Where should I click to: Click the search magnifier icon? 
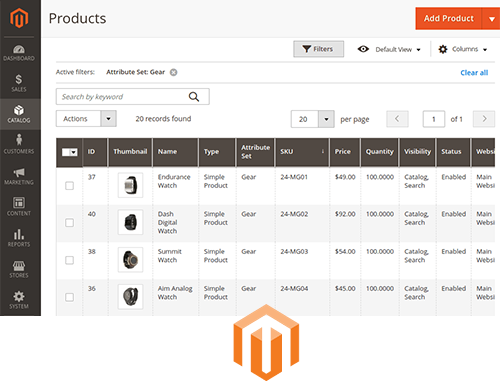click(194, 97)
